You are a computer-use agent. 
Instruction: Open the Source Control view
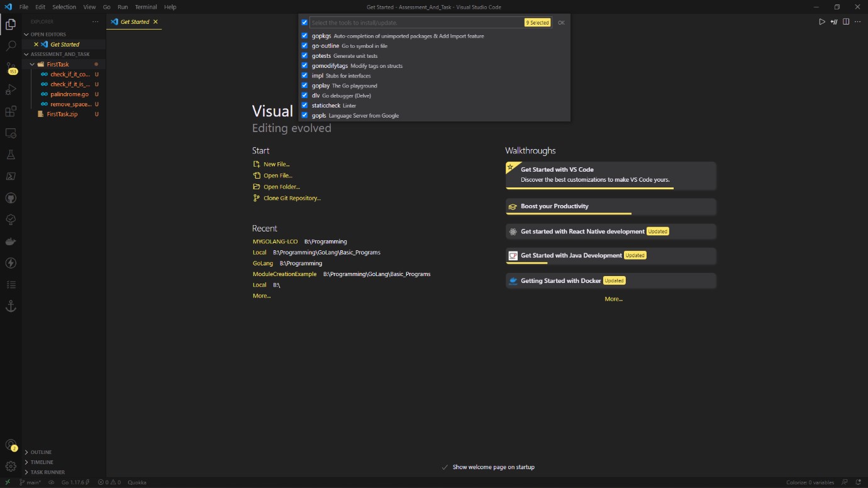(x=11, y=67)
